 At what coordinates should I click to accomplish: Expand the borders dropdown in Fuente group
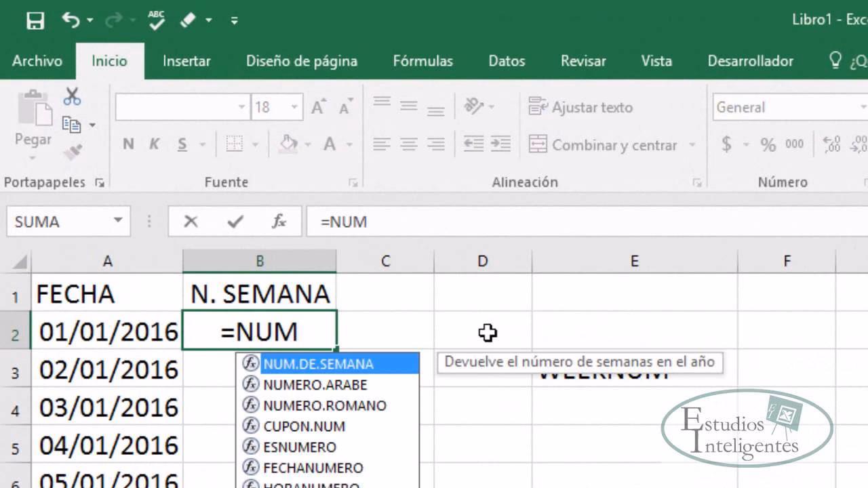(254, 144)
